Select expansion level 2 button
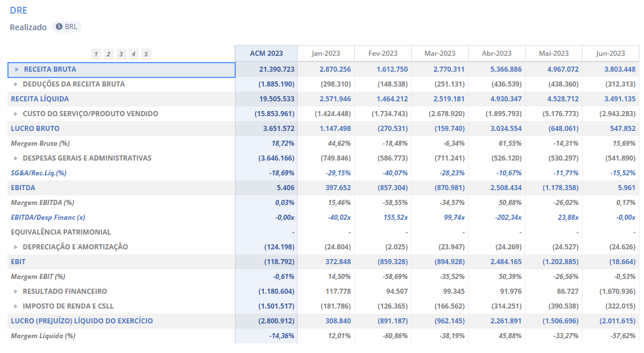The height and width of the screenshot is (353, 644). click(108, 54)
